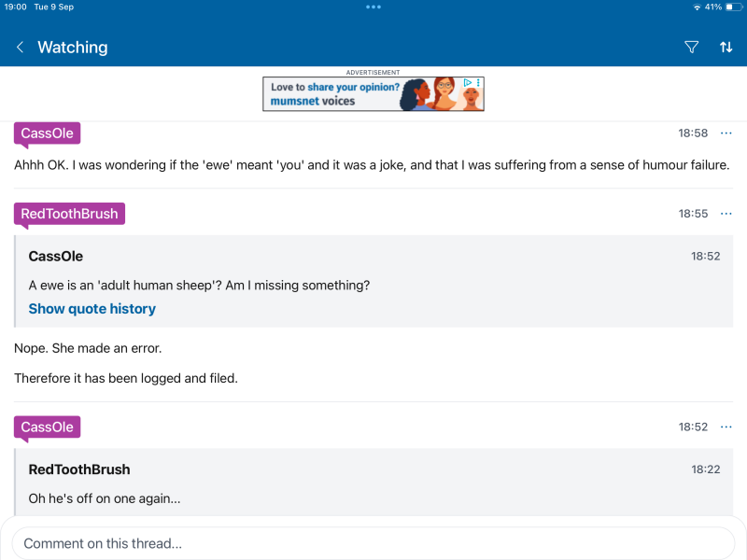Open the filter funnel icon
Viewport: 747px width, 560px height.
click(692, 48)
